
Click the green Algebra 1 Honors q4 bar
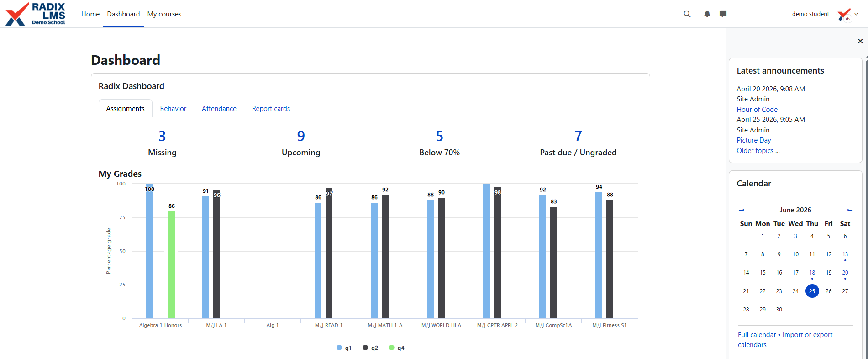click(x=172, y=265)
